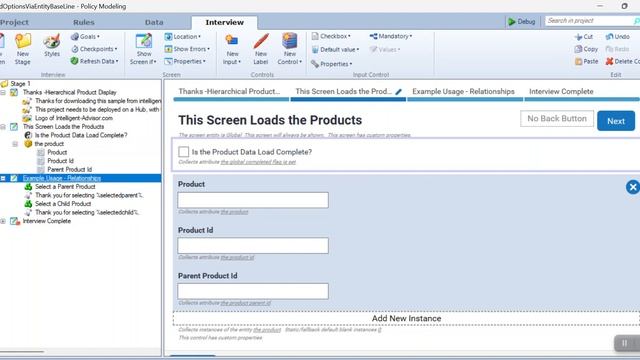Click the Delete Control button

tap(622, 62)
